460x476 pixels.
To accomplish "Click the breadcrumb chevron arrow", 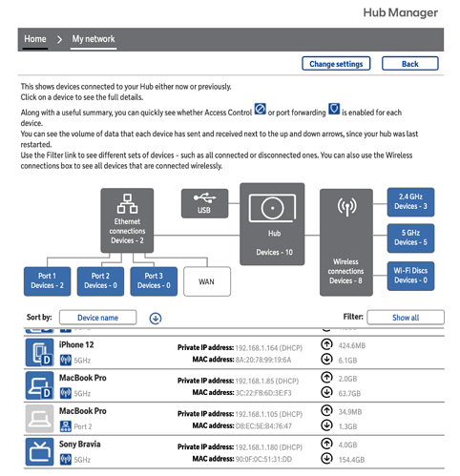I will [x=59, y=39].
